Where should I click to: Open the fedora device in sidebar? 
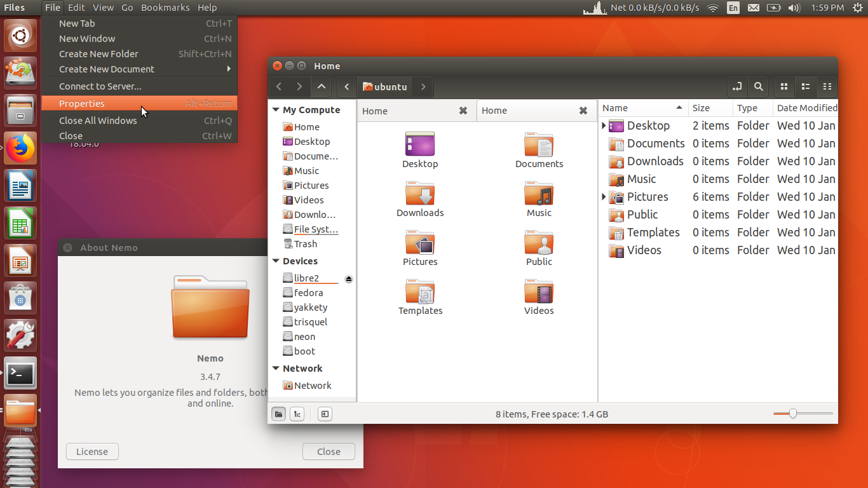tap(308, 293)
